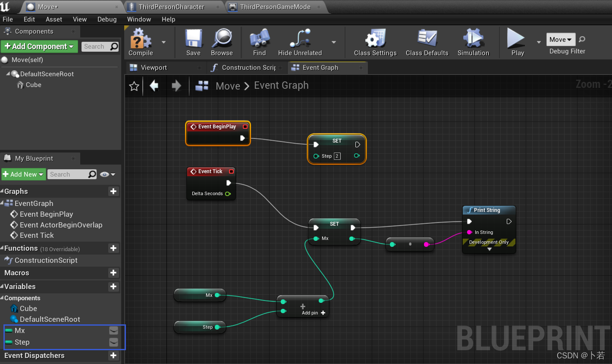Open Hide Unrelated options dropdown arrow

tap(334, 42)
